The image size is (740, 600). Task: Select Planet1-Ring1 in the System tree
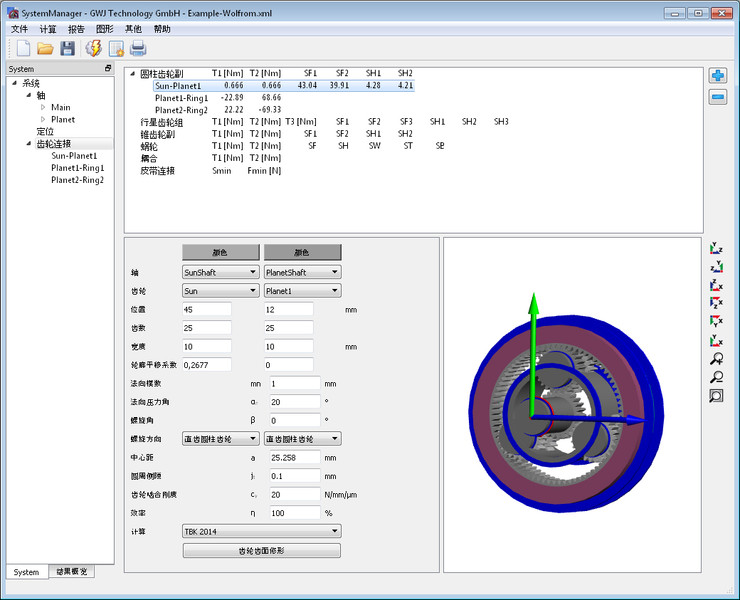click(x=77, y=168)
